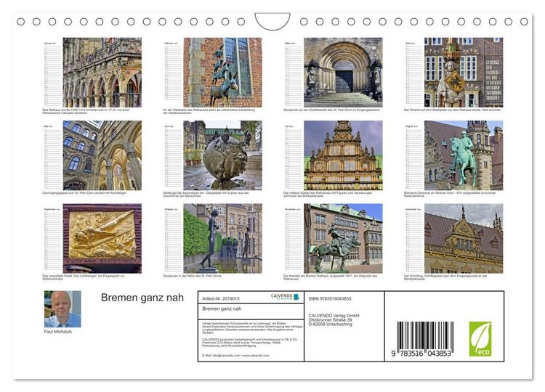Click the copyright notice paragraph in info box
545x392 pixels.
[x=252, y=328]
